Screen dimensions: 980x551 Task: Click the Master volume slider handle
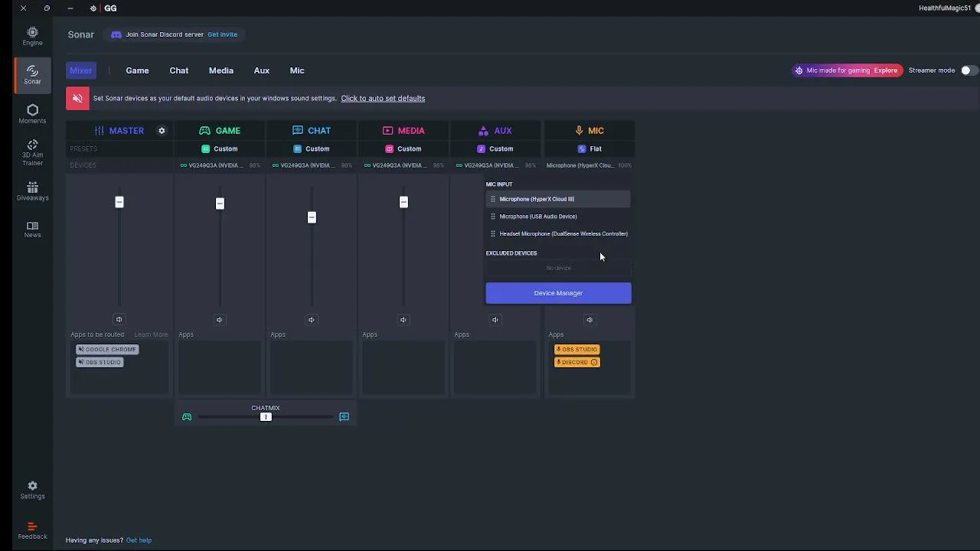119,202
